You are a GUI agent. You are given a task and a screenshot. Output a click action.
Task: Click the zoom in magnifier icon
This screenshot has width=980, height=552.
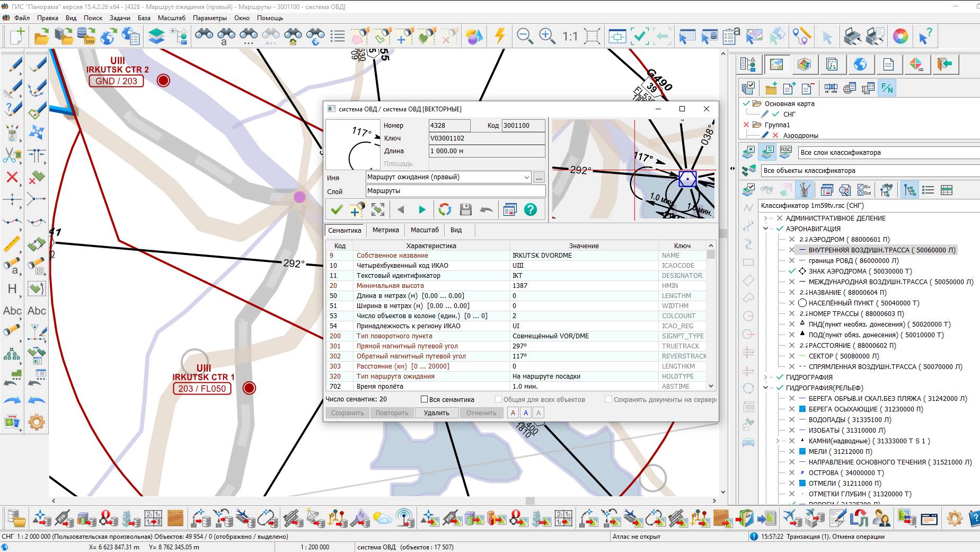coord(547,36)
